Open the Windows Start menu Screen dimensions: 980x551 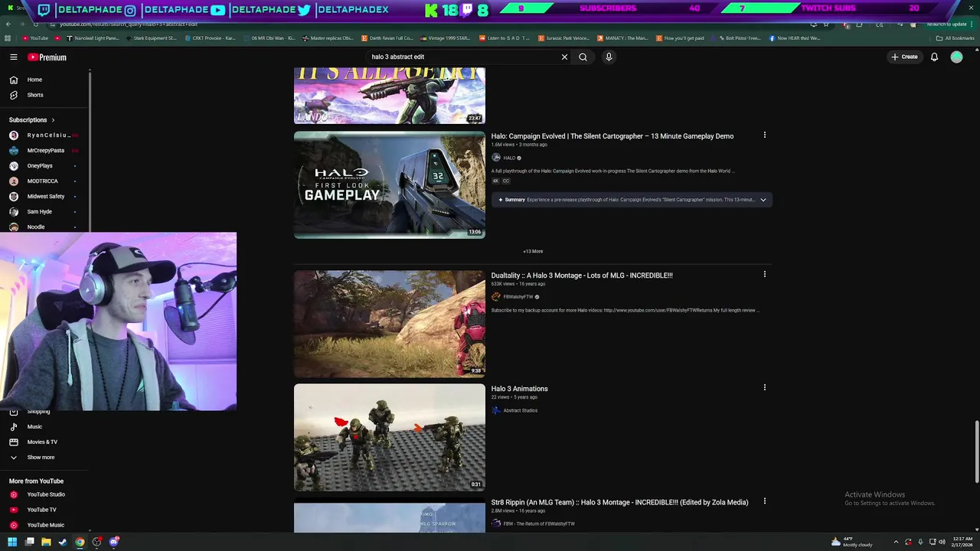click(11, 542)
